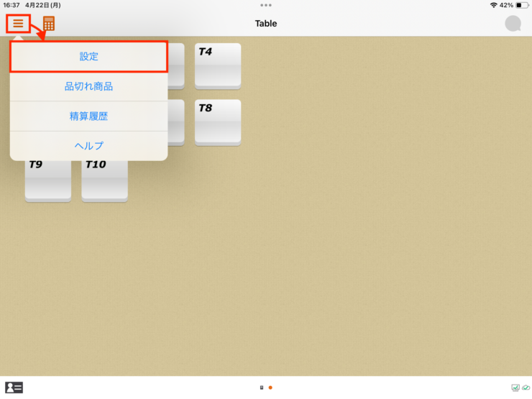This screenshot has height=399, width=532.
Task: Click the gray speech bubble icon
Action: (513, 24)
